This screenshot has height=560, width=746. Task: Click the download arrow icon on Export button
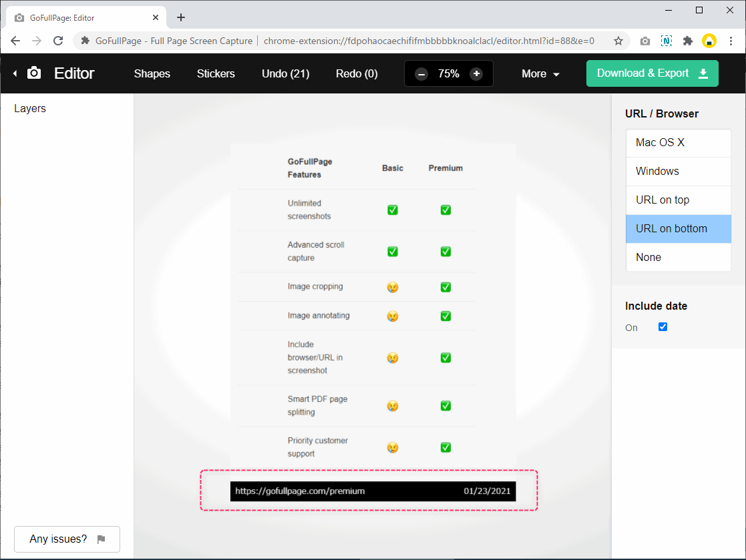703,73
